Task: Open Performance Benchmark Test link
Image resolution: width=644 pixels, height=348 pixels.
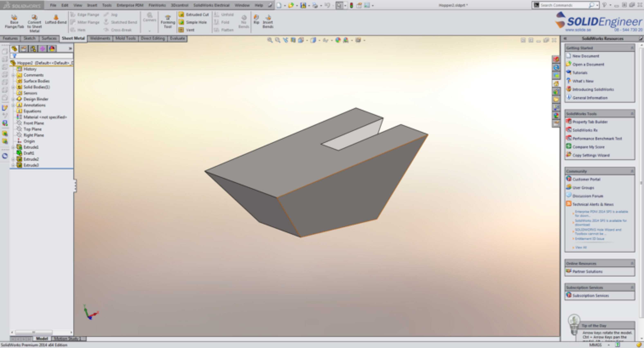Action: (x=597, y=139)
